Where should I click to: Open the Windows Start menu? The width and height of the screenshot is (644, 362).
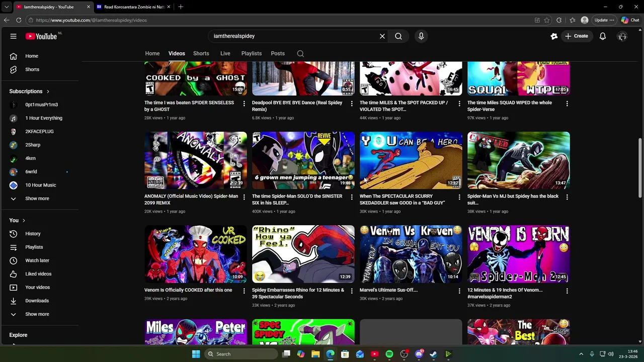click(196, 354)
